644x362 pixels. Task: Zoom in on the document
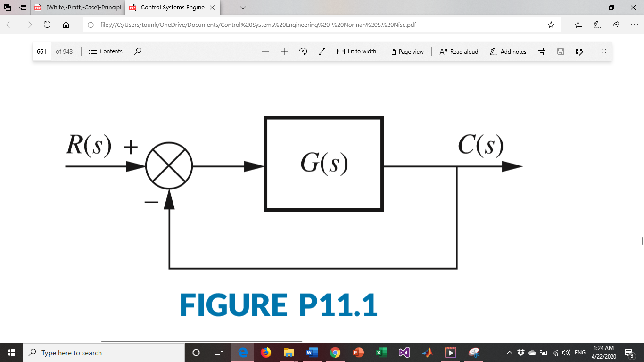point(284,51)
